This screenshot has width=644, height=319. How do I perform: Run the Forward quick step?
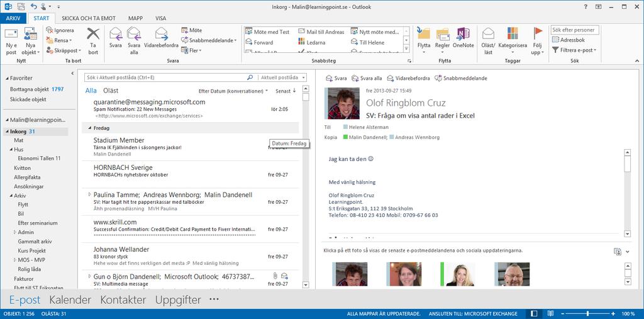[x=259, y=42]
